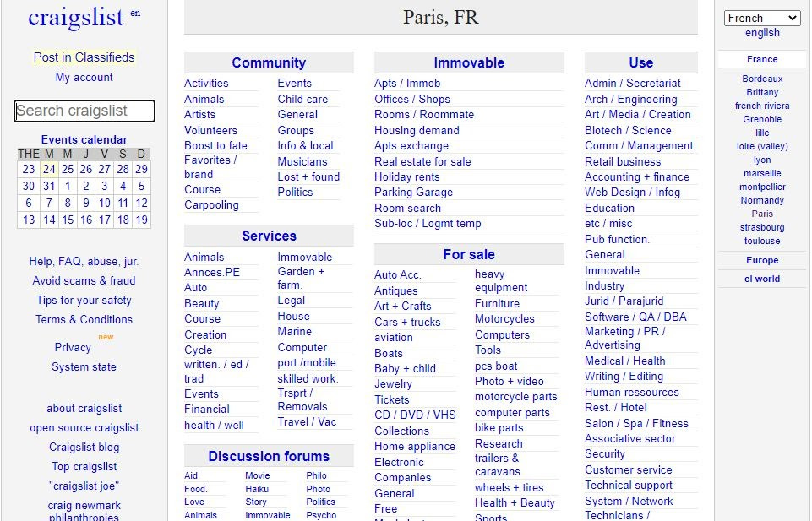Select toulouse in France list
The image size is (812, 521).
click(x=762, y=241)
